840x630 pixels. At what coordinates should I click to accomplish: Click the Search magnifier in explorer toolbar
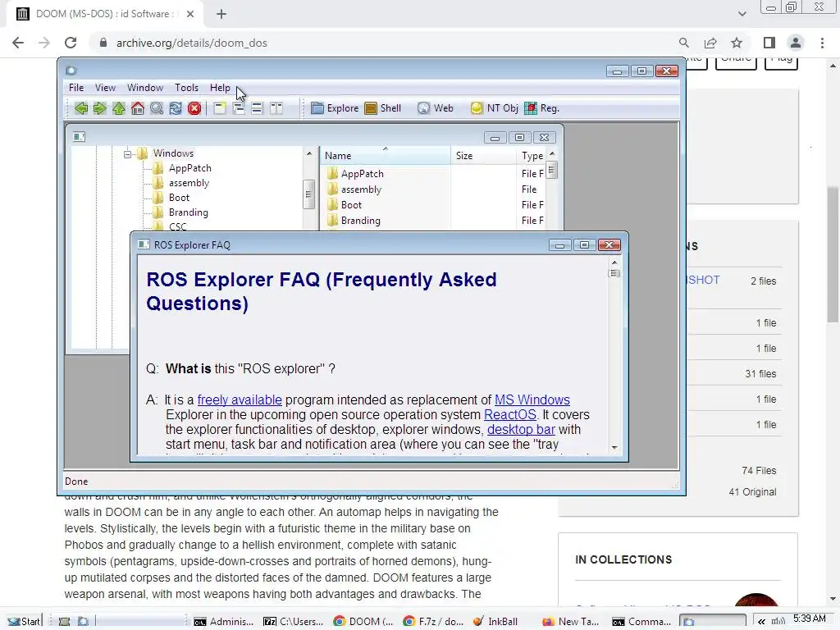click(x=157, y=108)
